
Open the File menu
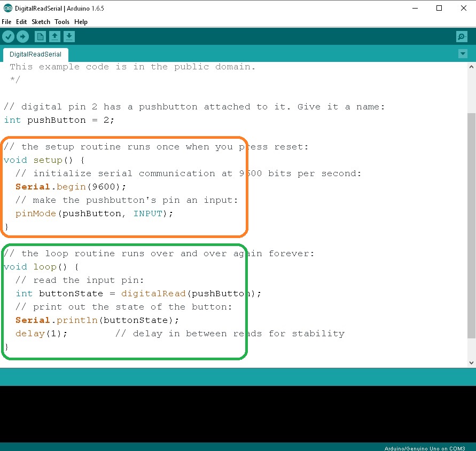coord(6,22)
